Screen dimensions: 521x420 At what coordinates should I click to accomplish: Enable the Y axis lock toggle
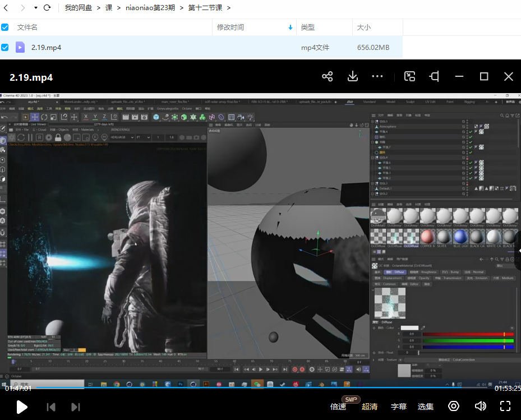coord(94,116)
